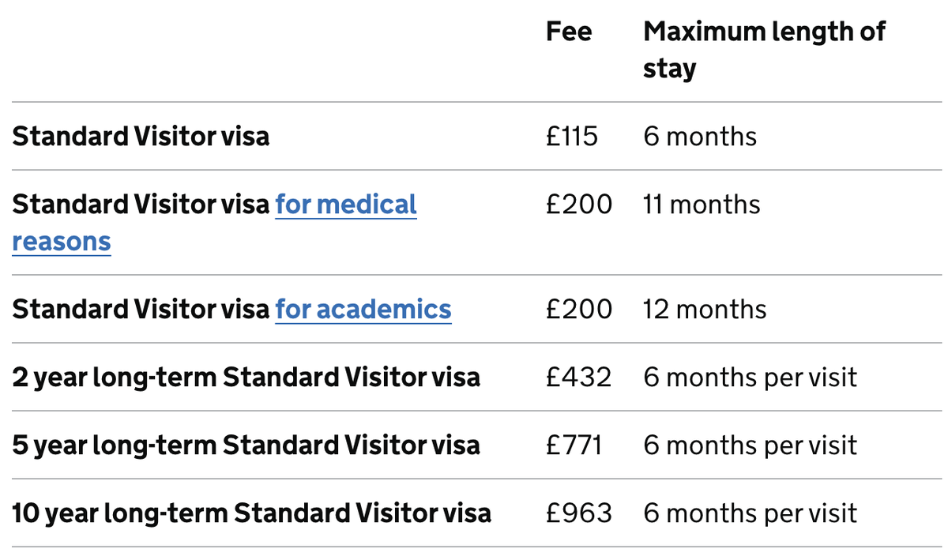
Task: Click '6 months per visit' in the 2 year row
Action: point(750,377)
